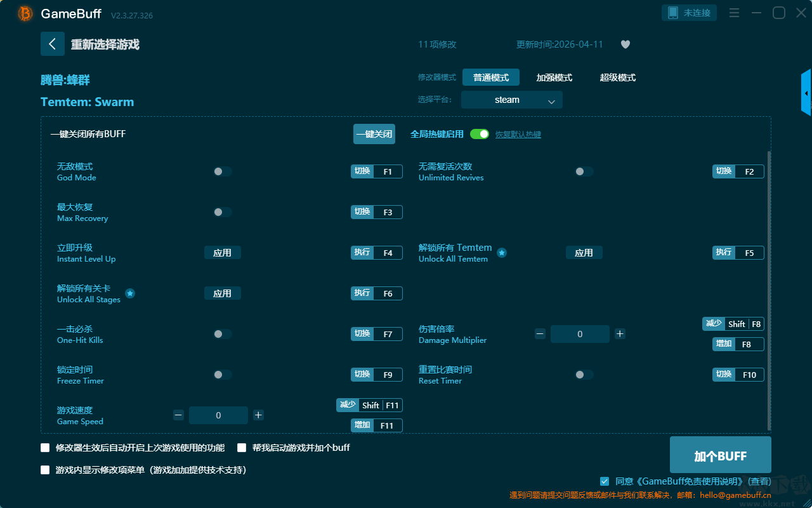Decrease Damage Multiplier with the minus button
The width and height of the screenshot is (812, 508).
[540, 334]
